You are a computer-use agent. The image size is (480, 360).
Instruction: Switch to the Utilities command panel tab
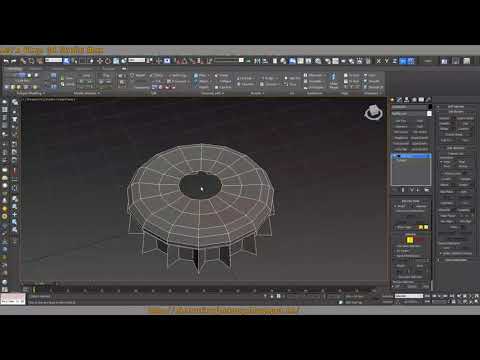428,100
